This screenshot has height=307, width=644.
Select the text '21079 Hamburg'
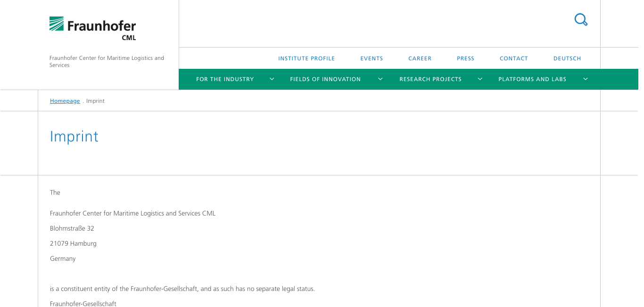[73, 243]
